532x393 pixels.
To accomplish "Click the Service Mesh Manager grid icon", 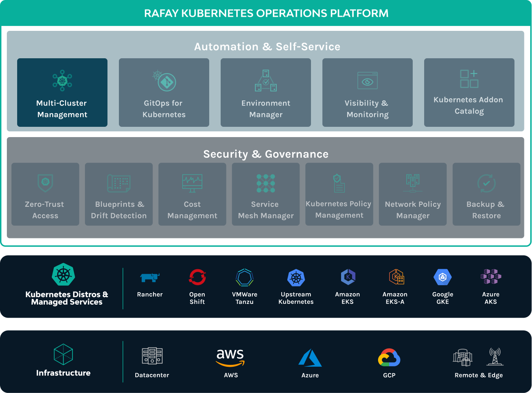I will (x=266, y=183).
